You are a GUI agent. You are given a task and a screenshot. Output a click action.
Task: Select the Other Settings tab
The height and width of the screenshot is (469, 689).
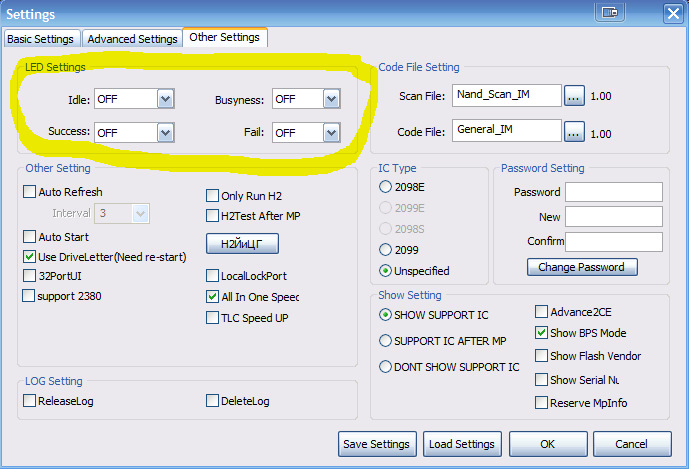225,37
